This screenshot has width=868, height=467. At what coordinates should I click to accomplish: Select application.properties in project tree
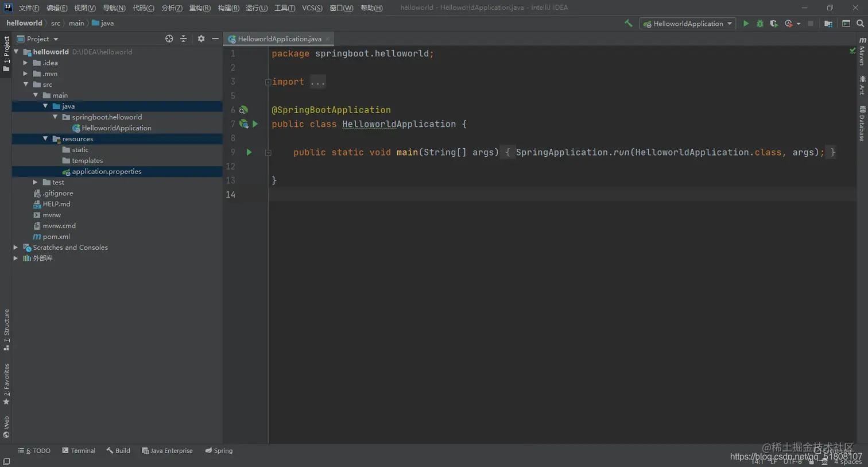106,172
